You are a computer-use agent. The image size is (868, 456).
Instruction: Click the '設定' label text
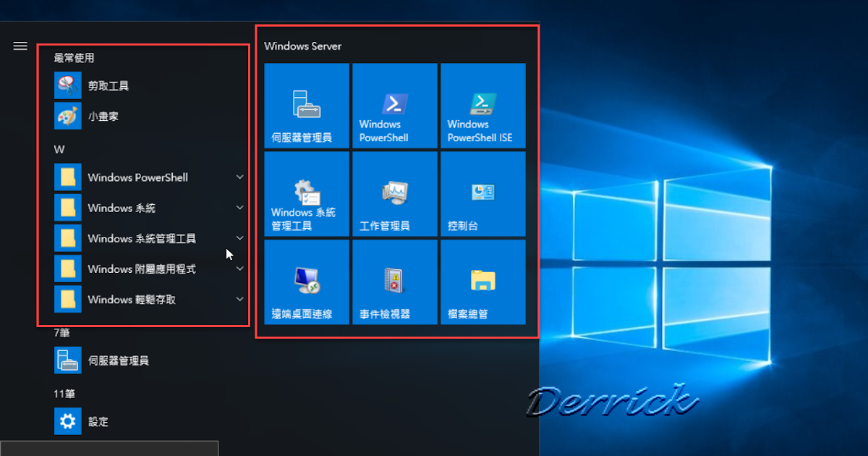click(x=98, y=421)
